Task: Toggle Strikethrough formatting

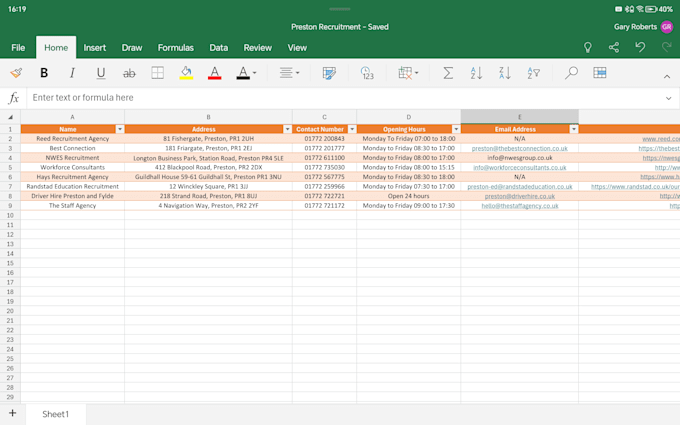Action: click(129, 73)
